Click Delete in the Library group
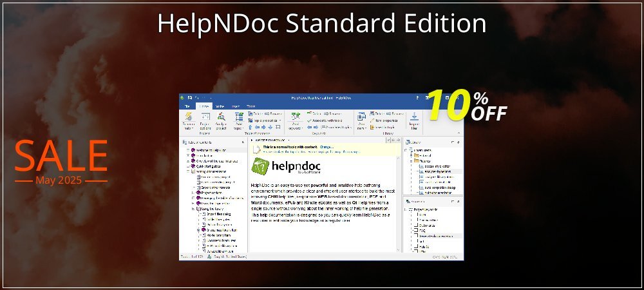The width and height of the screenshot is (644, 290). (x=377, y=114)
